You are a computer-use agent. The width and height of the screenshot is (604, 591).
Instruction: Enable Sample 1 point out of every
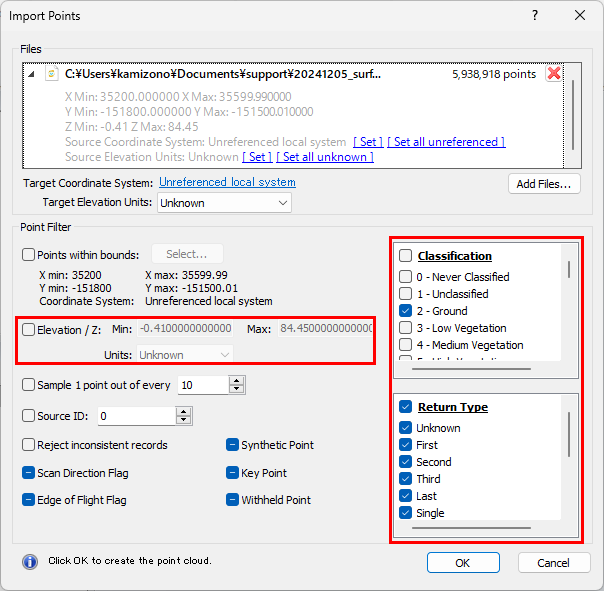click(28, 385)
